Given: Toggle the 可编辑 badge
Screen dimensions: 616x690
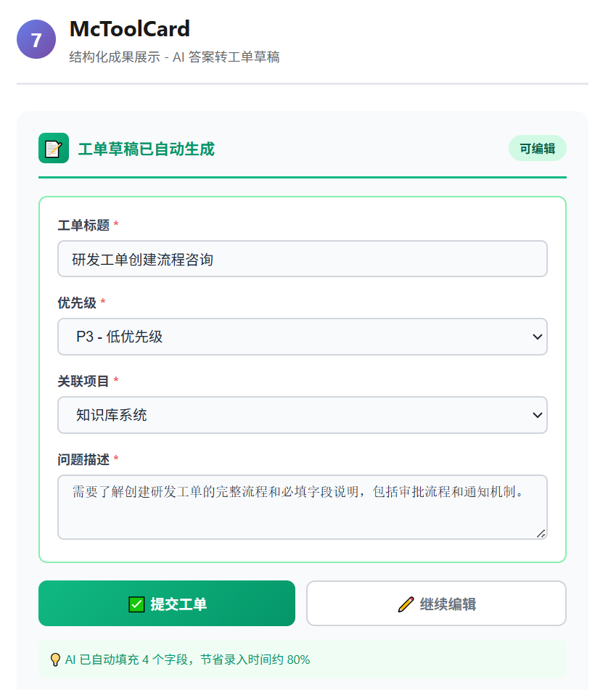Looking at the screenshot, I should click(537, 147).
